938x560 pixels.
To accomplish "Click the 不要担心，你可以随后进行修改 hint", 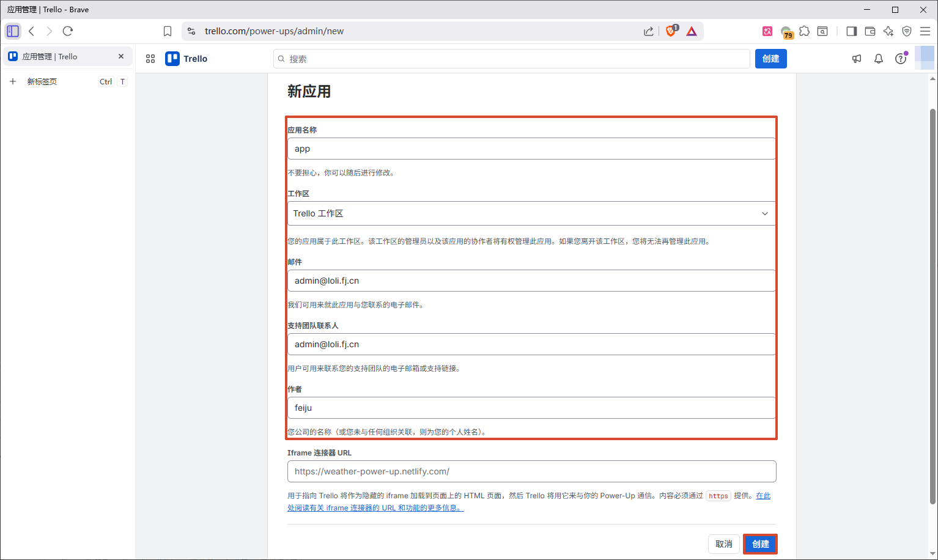I will click(342, 173).
